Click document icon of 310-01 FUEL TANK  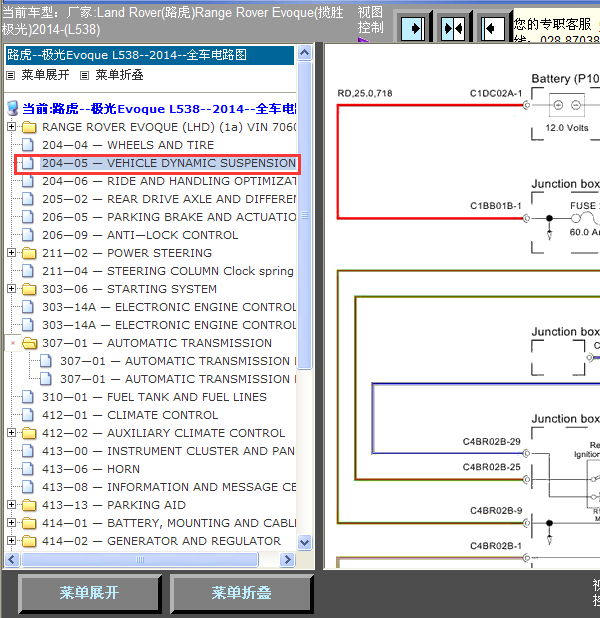(28, 397)
